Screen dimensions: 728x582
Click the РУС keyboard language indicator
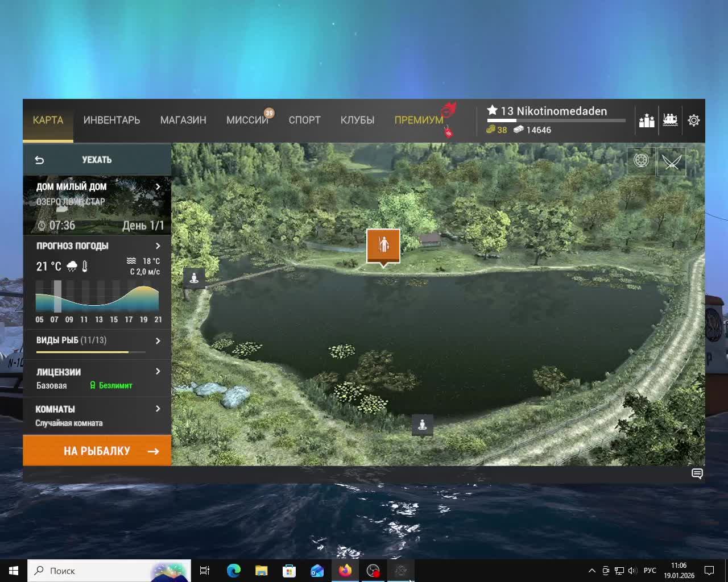650,571
